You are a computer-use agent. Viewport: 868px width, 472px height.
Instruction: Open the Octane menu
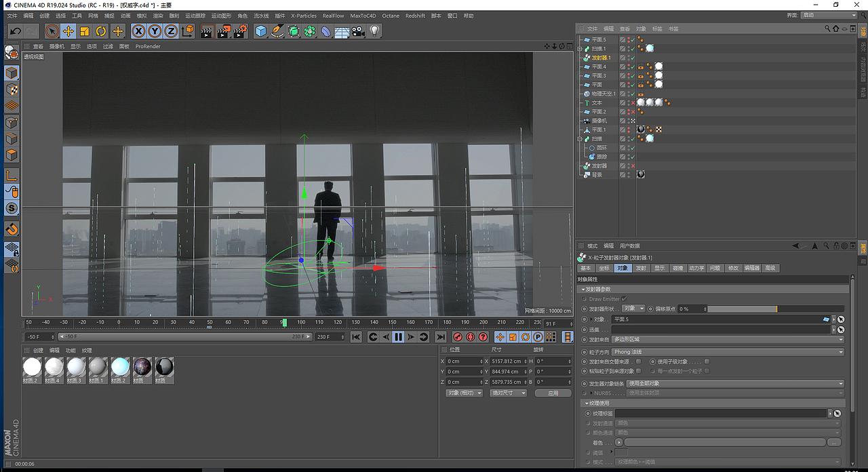391,16
